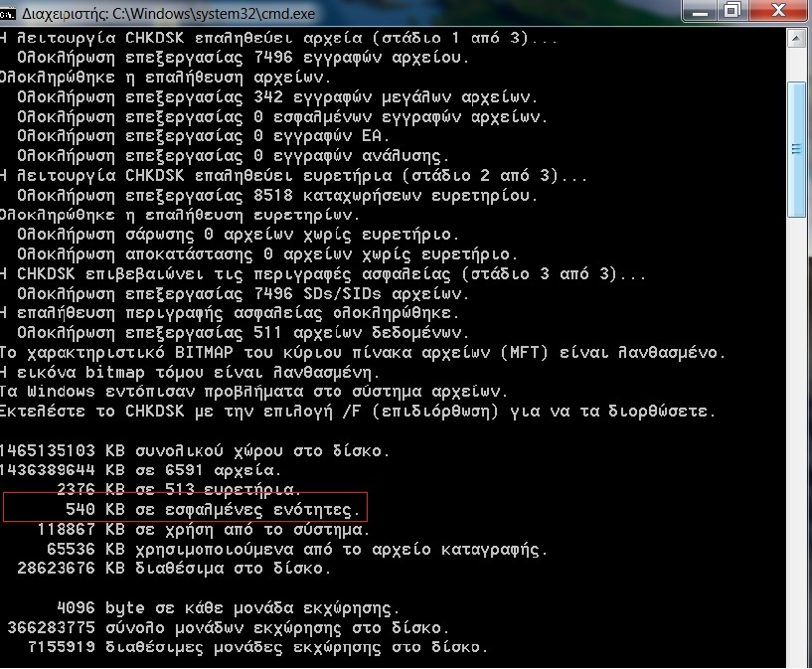Click the line '28623676 KB διαθέσιμα στο δίσκο'
The image size is (812, 669).
174,569
